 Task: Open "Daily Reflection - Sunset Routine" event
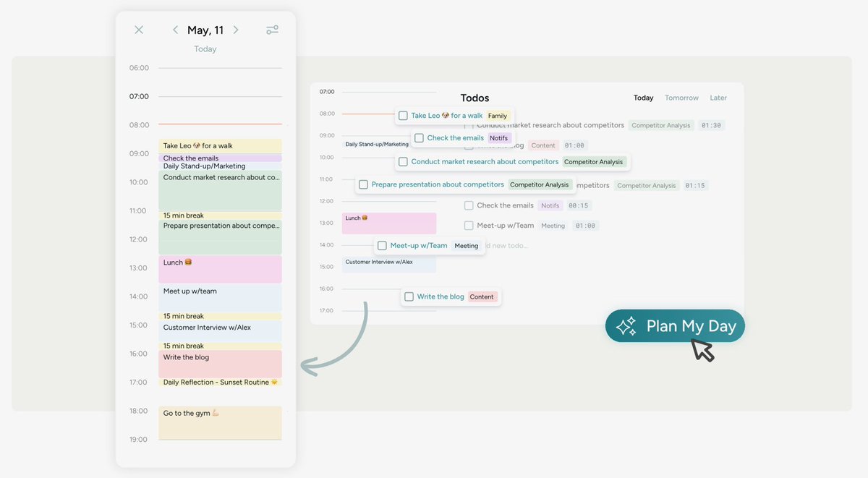click(220, 382)
